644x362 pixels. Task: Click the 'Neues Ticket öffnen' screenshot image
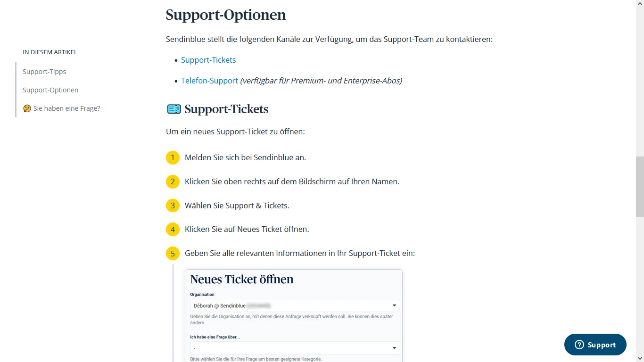click(x=294, y=316)
